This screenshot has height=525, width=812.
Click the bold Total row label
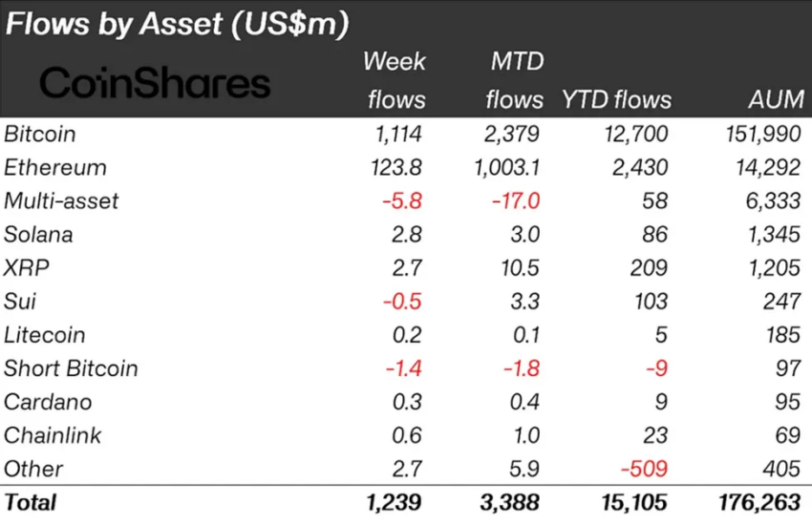point(31,502)
